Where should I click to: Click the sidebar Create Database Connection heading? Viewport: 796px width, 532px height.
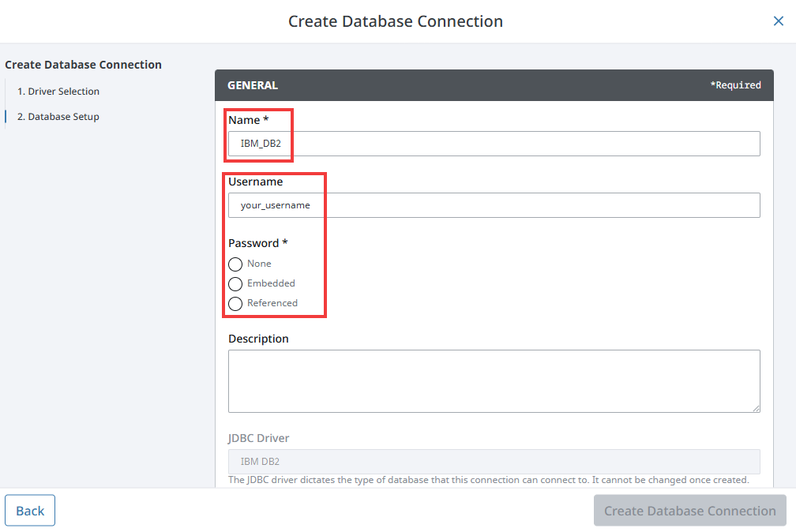click(x=83, y=65)
